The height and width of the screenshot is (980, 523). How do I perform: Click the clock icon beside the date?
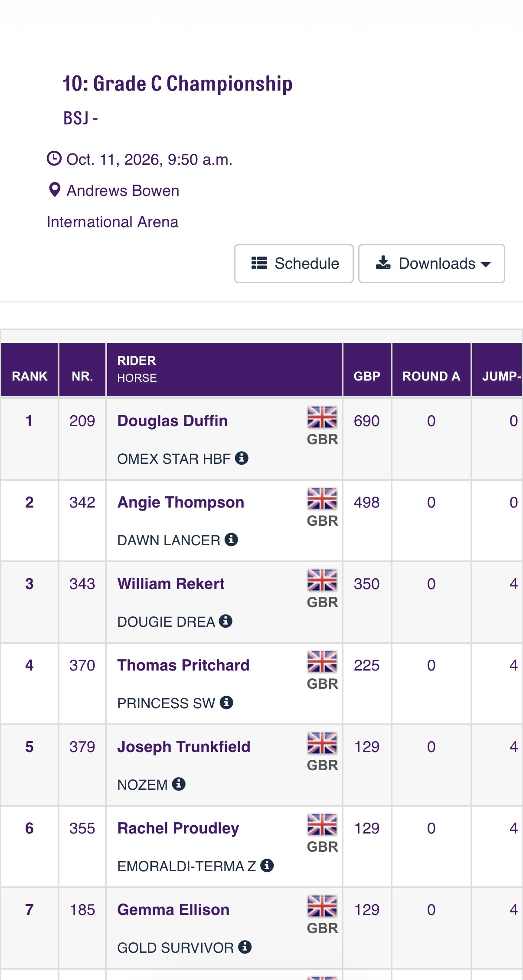pyautogui.click(x=54, y=159)
